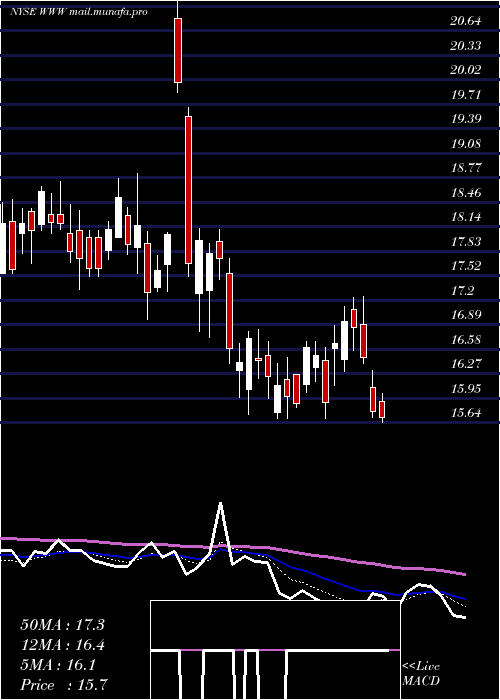Click the <<Live MACD label
This screenshot has height=700, width=500.
(x=421, y=674)
